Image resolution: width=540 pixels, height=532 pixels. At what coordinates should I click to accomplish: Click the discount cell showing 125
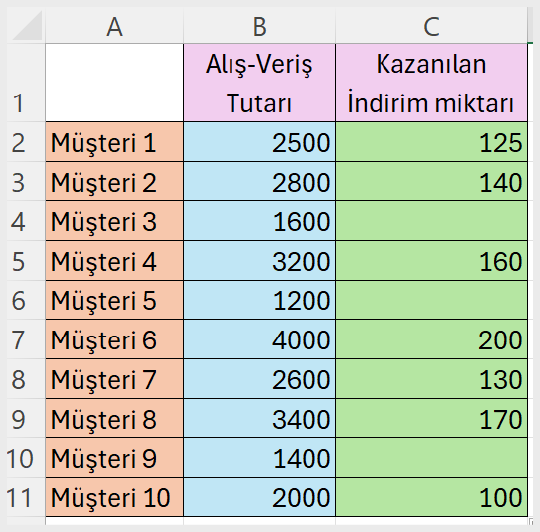[x=431, y=142]
